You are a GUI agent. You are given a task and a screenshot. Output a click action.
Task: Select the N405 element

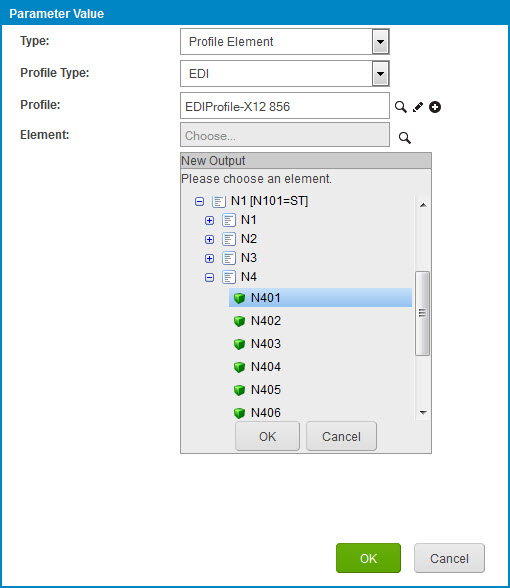click(x=266, y=390)
